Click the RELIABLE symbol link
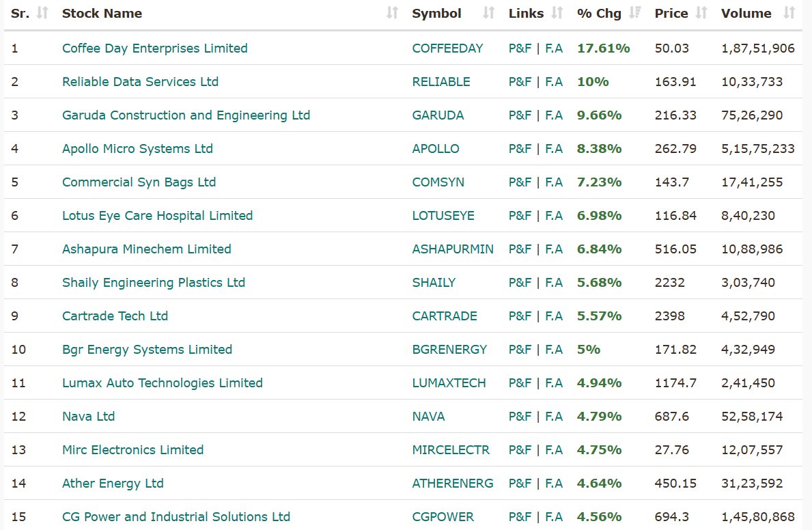The height and width of the screenshot is (530, 812). [x=441, y=82]
